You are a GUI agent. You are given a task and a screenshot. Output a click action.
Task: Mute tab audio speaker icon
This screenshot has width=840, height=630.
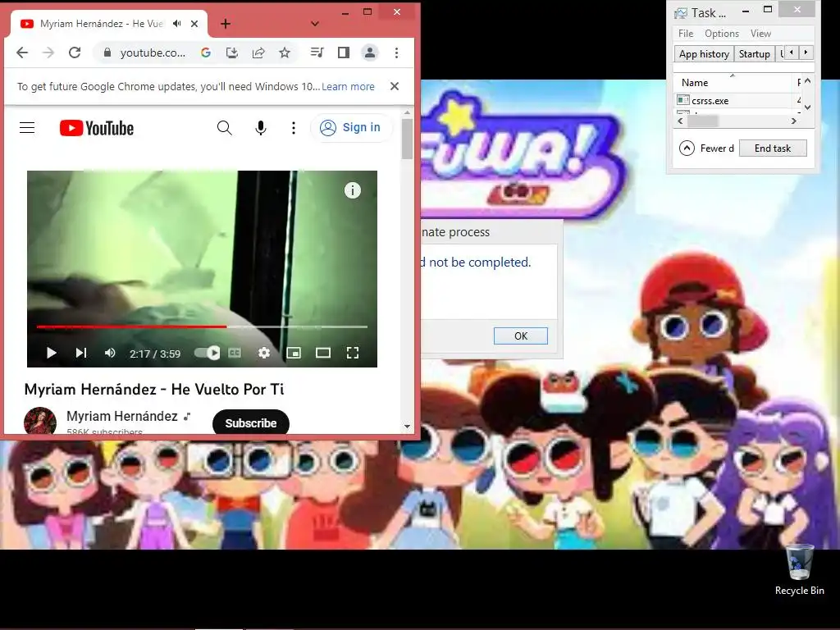(177, 24)
